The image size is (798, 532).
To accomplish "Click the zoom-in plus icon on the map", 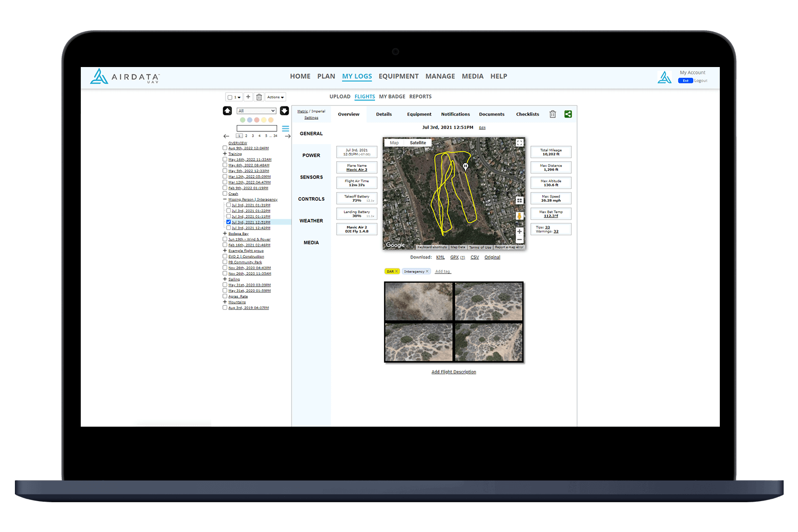I will [x=519, y=232].
